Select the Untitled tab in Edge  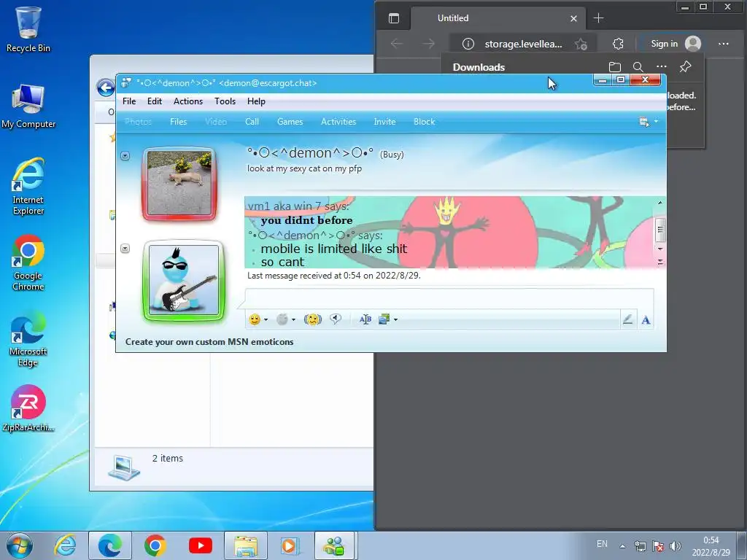(498, 18)
